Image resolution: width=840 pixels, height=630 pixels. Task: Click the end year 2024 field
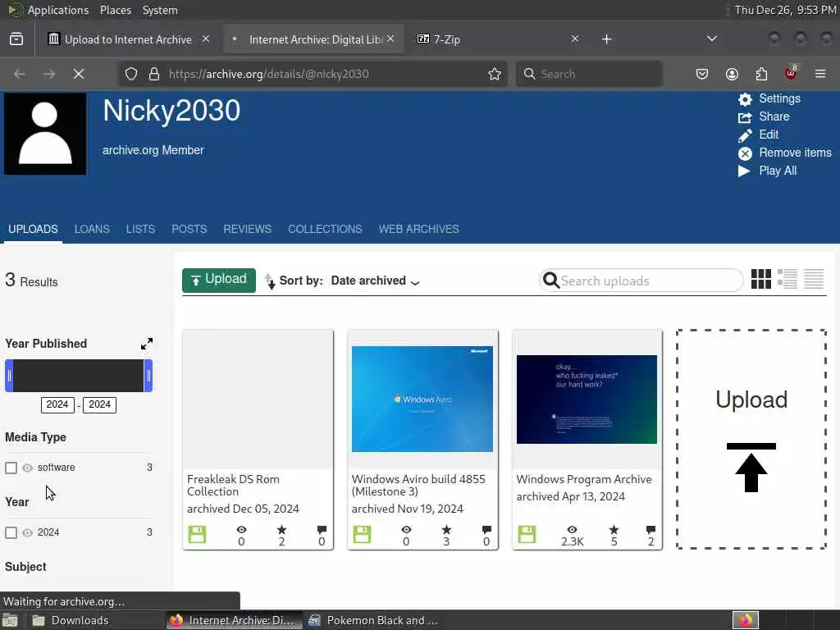click(x=99, y=404)
